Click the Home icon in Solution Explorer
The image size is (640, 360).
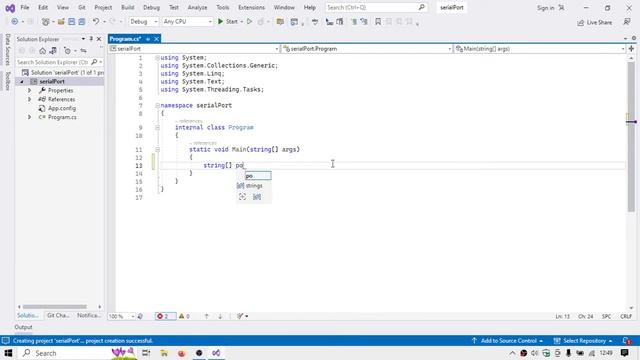(x=42, y=51)
